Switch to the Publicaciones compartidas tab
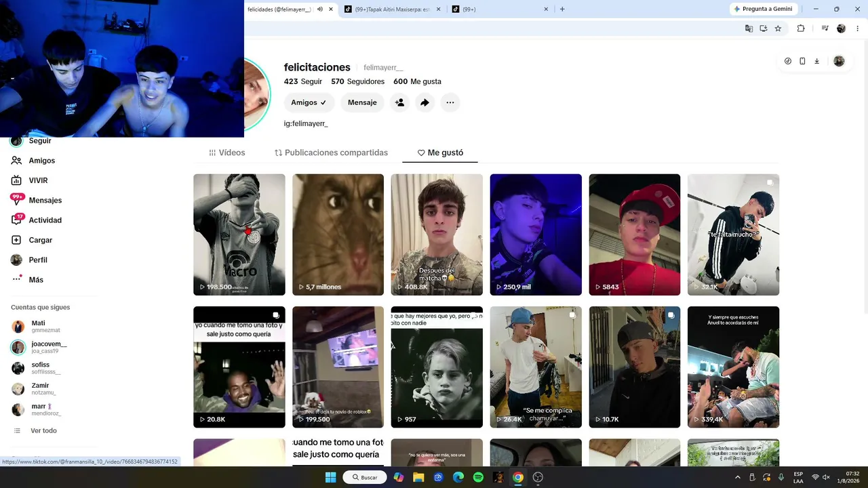This screenshot has height=488, width=868. coord(331,152)
